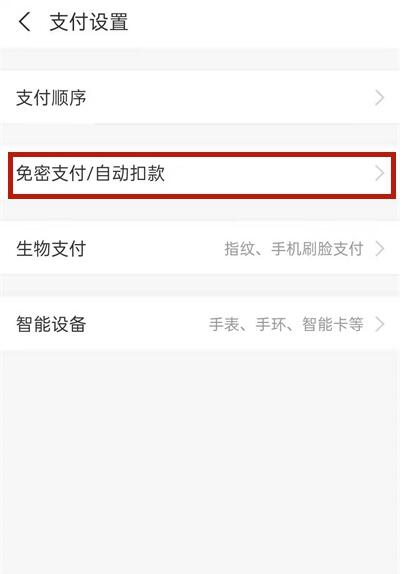Tap the divider between 生物支付 and 智能设备
The width and height of the screenshot is (402, 574).
(201, 286)
